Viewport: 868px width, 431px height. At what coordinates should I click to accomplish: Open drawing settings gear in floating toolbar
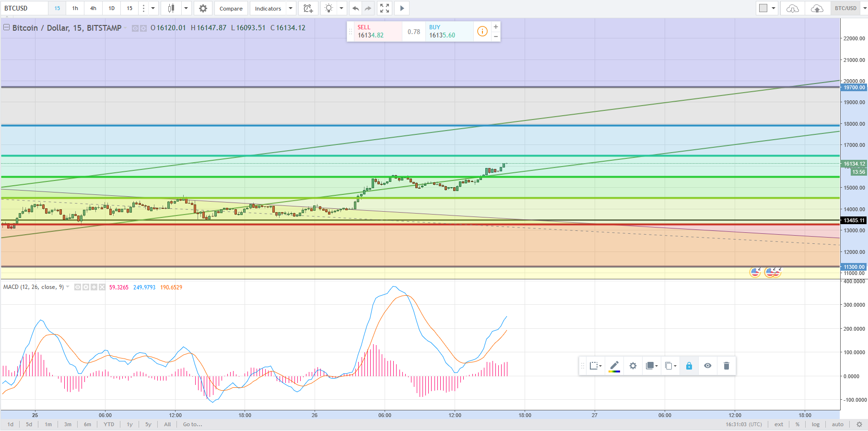(633, 366)
